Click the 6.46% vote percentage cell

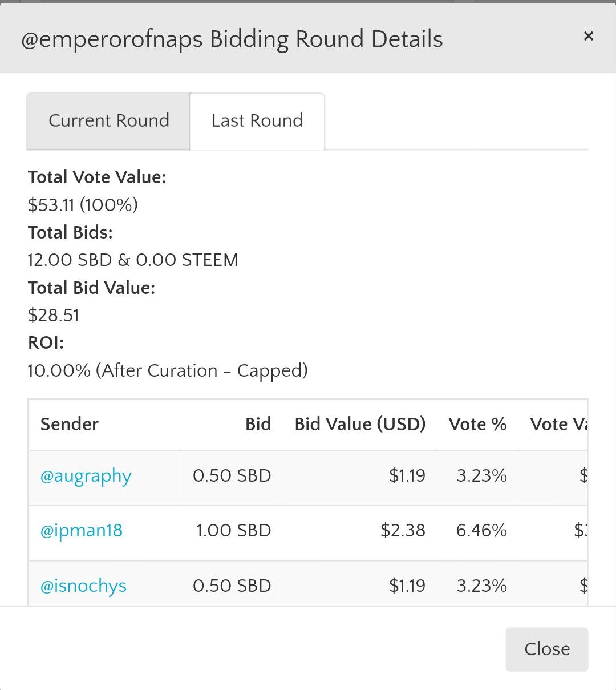481,531
